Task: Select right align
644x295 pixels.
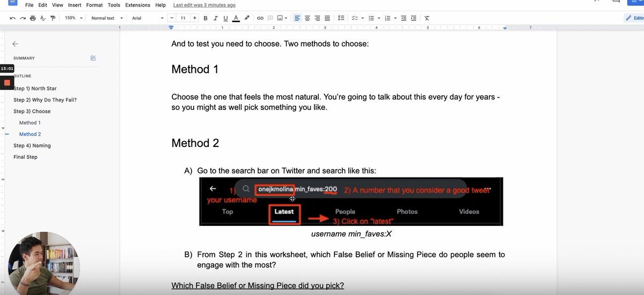Action: 317,18
